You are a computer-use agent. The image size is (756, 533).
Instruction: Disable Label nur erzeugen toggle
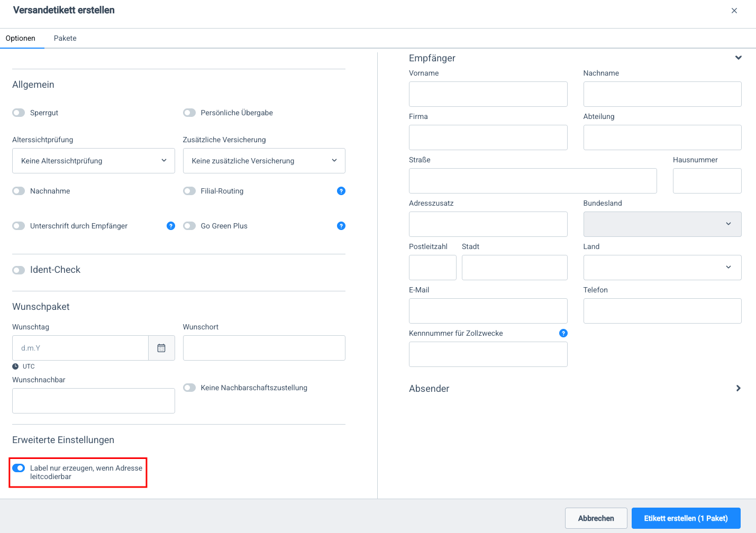pyautogui.click(x=19, y=468)
